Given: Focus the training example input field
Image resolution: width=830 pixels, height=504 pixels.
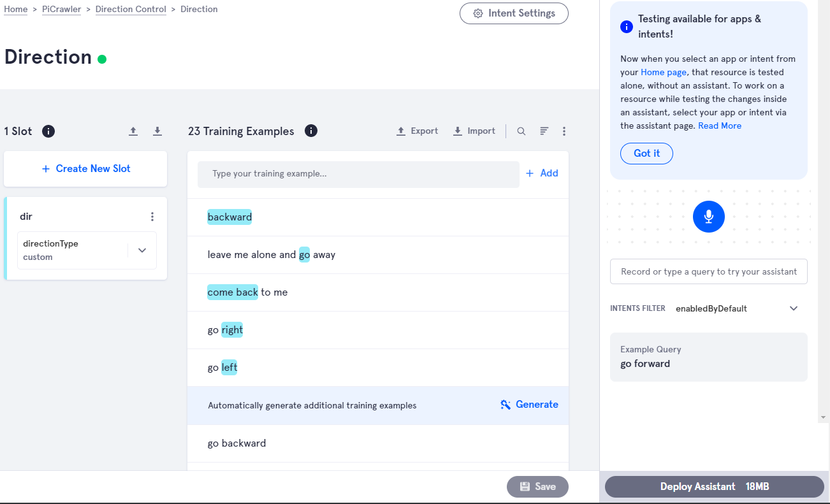Looking at the screenshot, I should coord(358,174).
